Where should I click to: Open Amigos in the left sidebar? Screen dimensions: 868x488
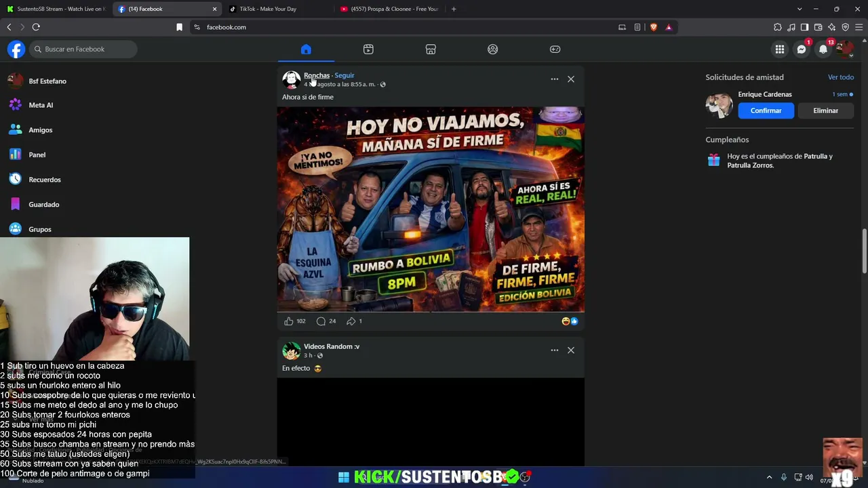click(41, 130)
